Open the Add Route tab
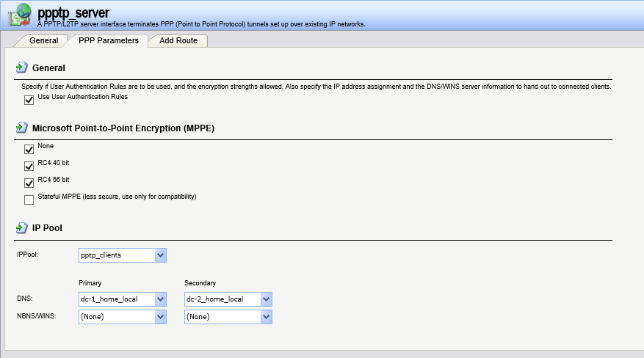 178,40
